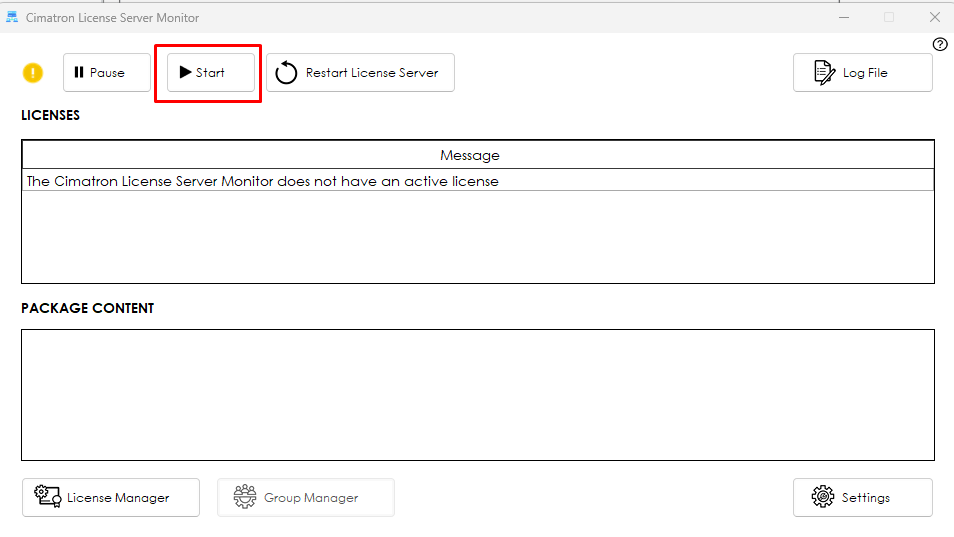The width and height of the screenshot is (954, 537).
Task: Pause the license server
Action: pyautogui.click(x=107, y=72)
